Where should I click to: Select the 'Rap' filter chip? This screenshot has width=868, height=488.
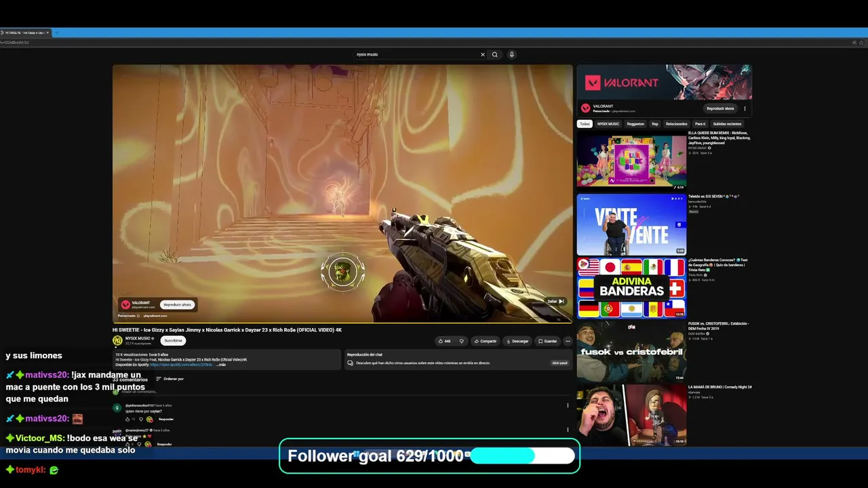coord(655,124)
